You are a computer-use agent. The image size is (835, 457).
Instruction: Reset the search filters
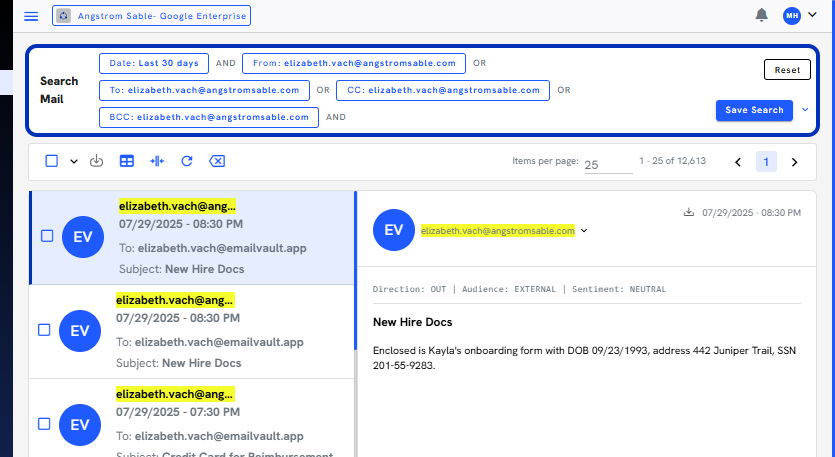pos(787,70)
